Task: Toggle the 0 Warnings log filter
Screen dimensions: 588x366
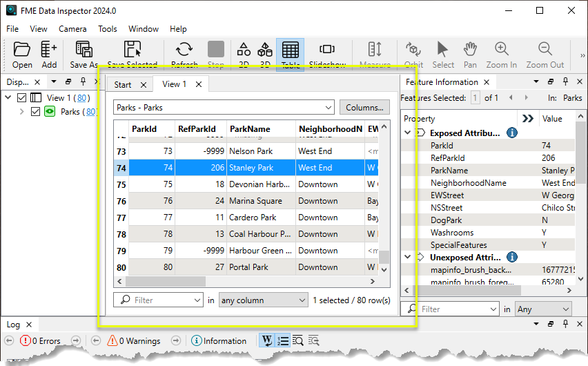Action: coord(134,340)
